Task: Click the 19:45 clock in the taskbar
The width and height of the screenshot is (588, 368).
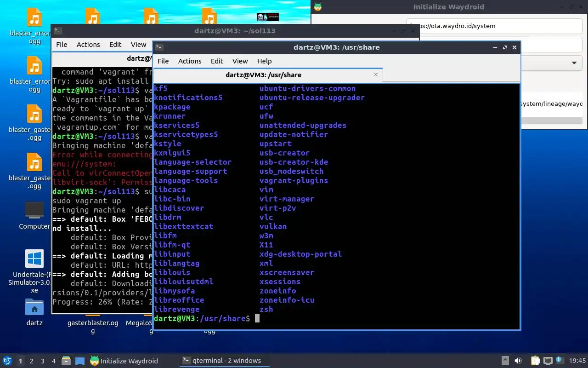Action: (577, 361)
